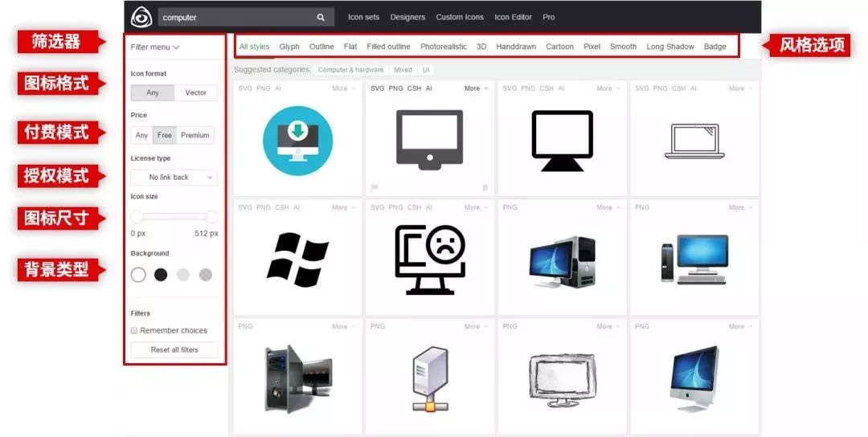Click the search magnifier icon

pos(321,17)
